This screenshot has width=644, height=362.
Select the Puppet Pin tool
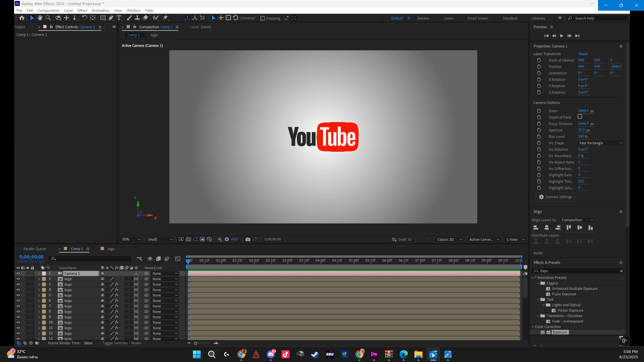(165, 18)
